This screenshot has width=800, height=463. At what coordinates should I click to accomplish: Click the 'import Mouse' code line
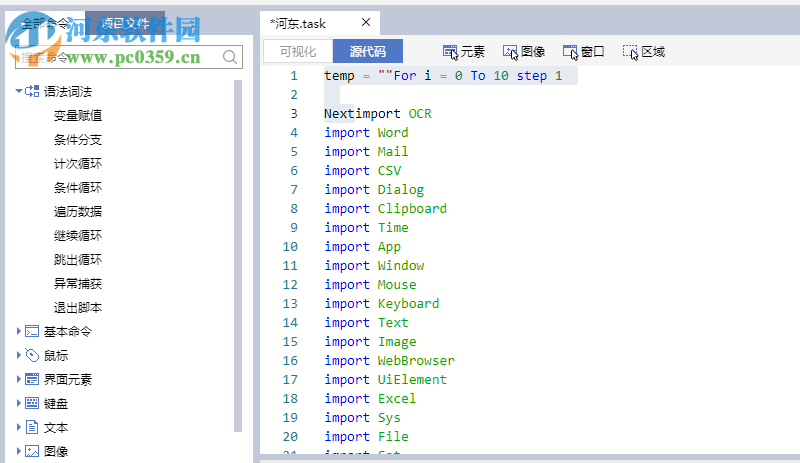370,285
